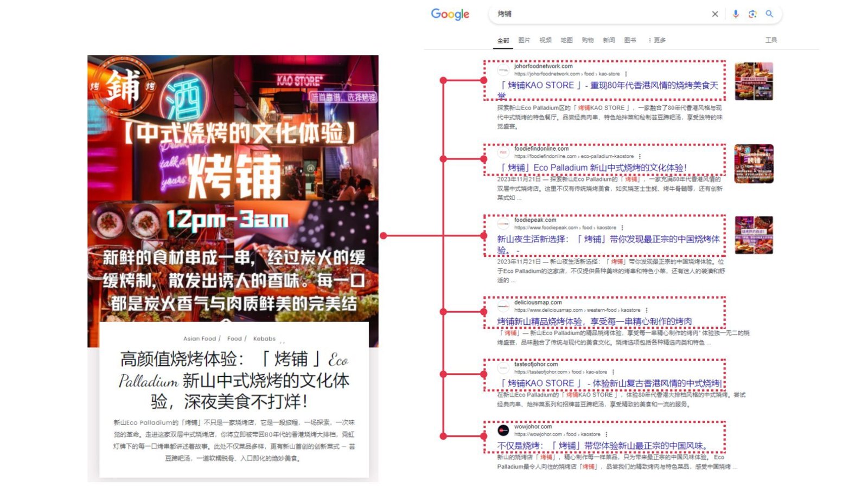This screenshot has height=488, width=868.
Task: Open the 工具 (Tools) filter menu
Action: tap(771, 40)
